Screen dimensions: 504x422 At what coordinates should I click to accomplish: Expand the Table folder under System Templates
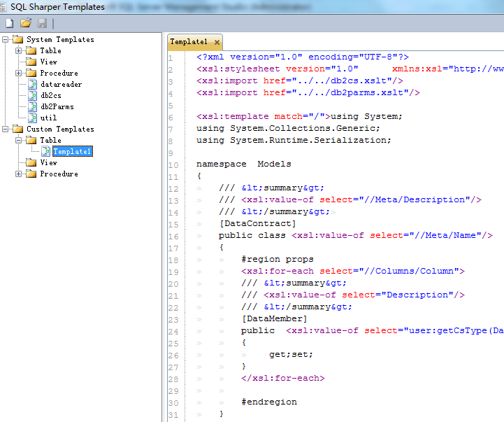(19, 51)
